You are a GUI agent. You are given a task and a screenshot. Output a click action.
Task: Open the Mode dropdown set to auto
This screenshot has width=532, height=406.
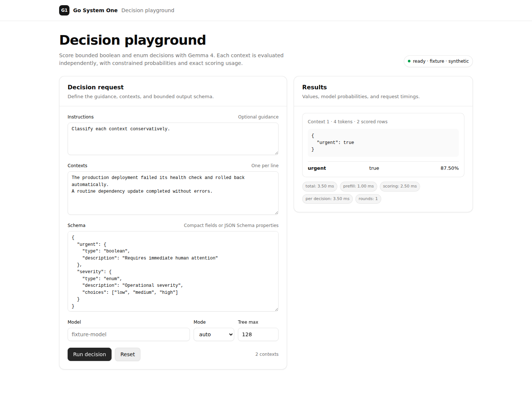[214, 334]
